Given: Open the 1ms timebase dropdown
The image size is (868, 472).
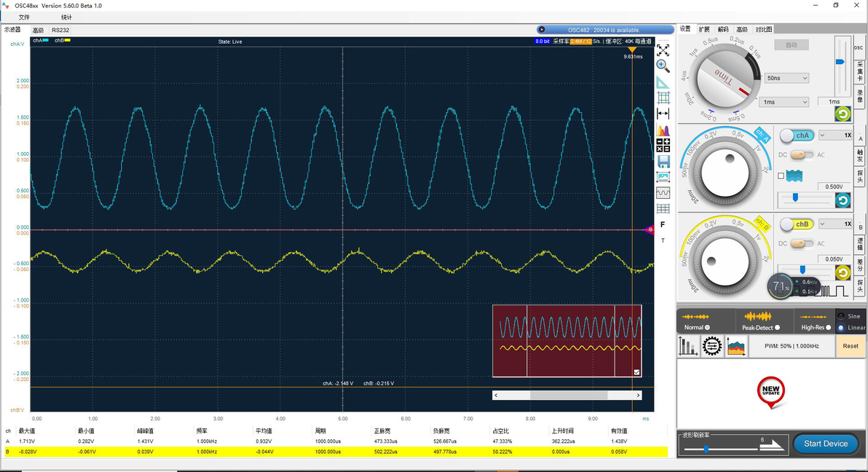Looking at the screenshot, I should coord(786,102).
